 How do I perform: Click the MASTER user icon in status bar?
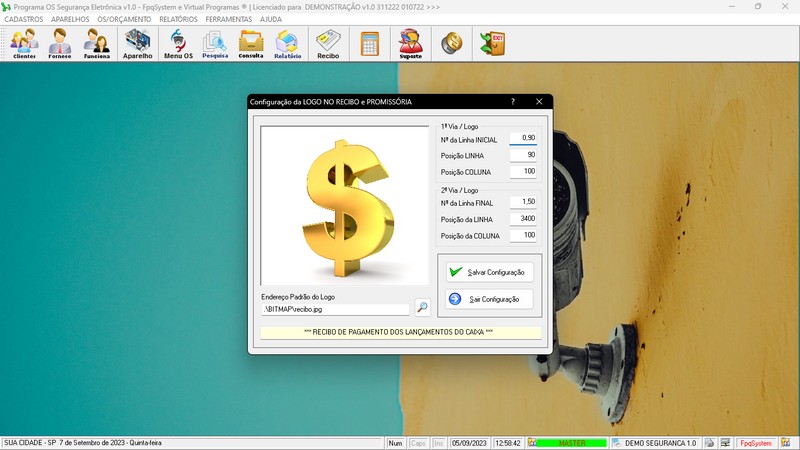point(532,443)
